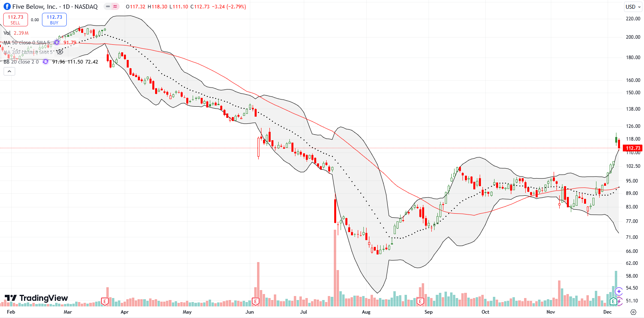Click the red 112.73 current price label
This screenshot has height=318, width=644.
tap(633, 148)
